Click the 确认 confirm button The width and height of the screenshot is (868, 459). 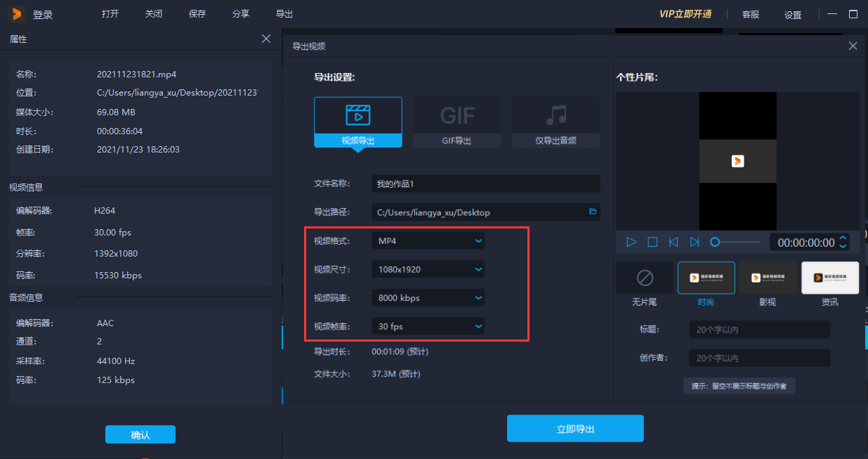point(140,434)
